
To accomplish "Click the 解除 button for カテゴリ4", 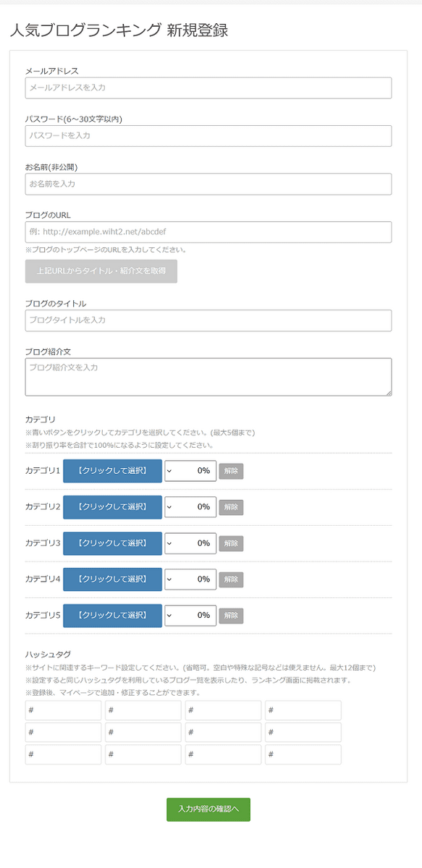I will (x=231, y=579).
